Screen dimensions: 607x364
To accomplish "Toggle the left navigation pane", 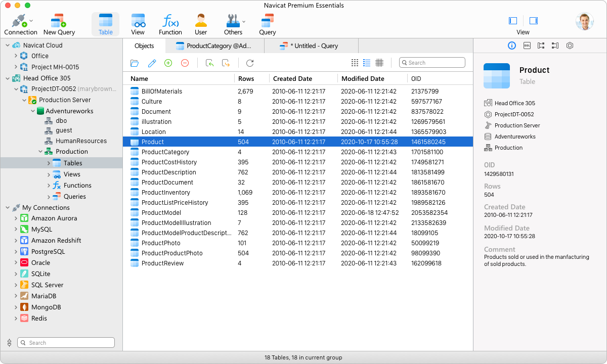I will point(513,21).
